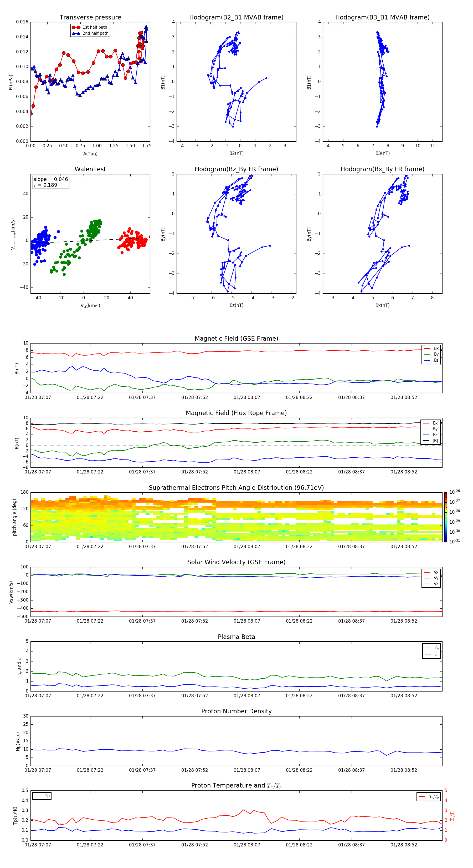Select 'Bx' in GSE magnetic field legend
473x868 pixels.
tap(431, 349)
